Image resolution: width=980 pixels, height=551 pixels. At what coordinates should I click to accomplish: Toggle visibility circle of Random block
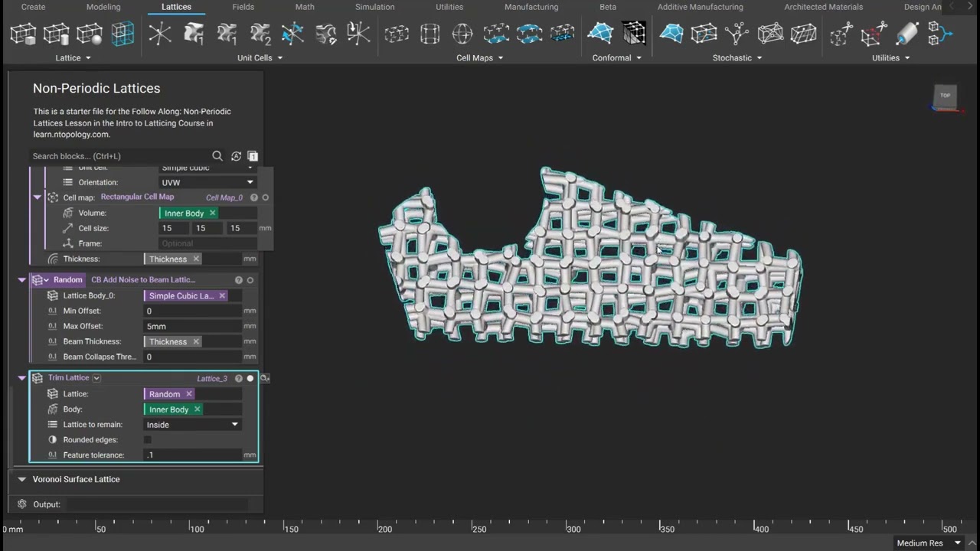pos(250,280)
